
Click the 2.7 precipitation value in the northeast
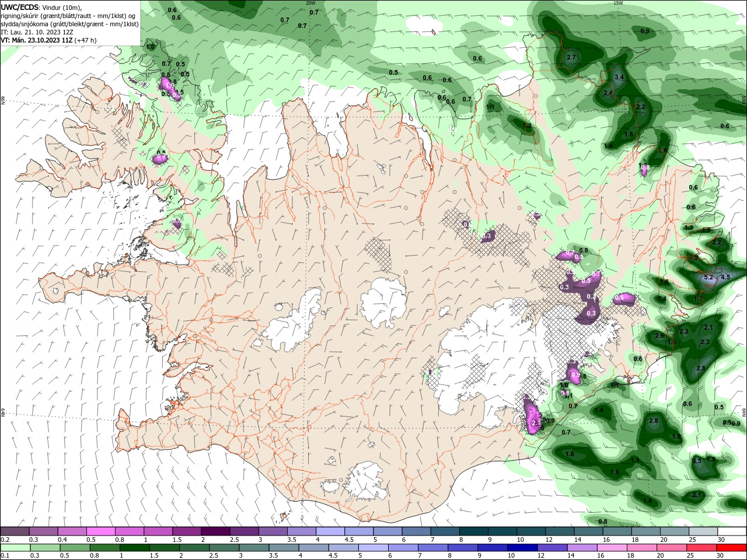point(571,57)
